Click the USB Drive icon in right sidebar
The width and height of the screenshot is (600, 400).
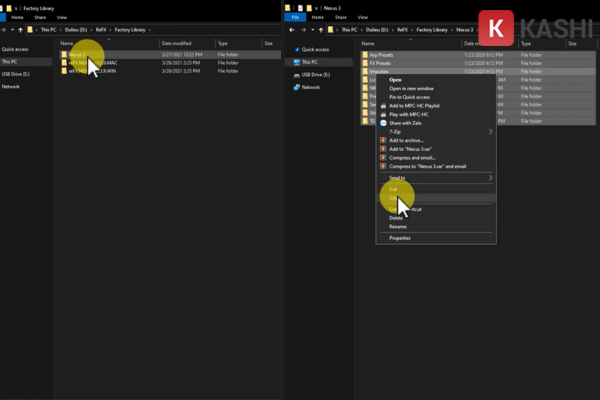coord(296,74)
